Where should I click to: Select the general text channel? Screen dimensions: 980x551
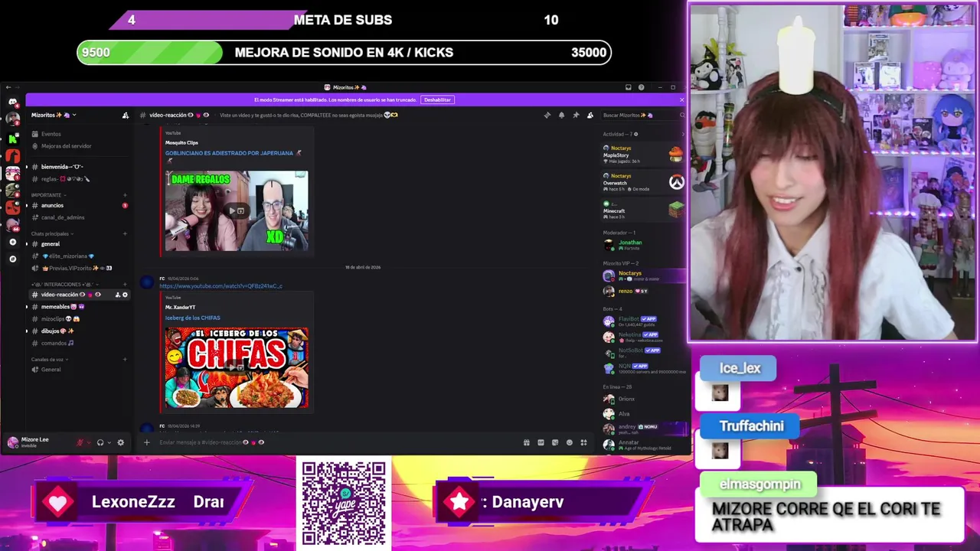click(77, 244)
